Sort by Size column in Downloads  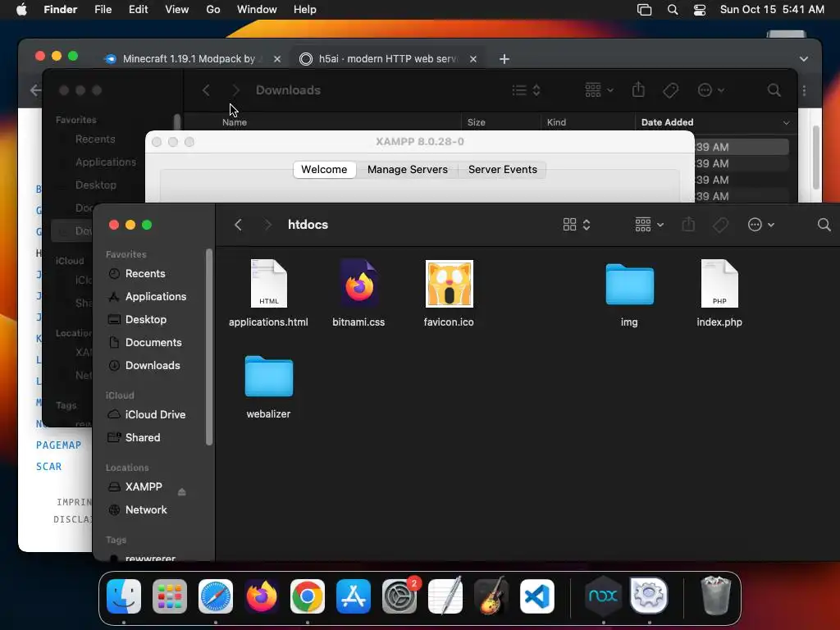(x=500, y=123)
